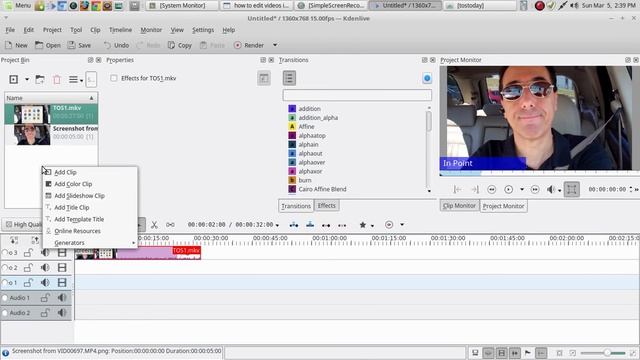Click the set zone in-point icon in monitor
Image resolution: width=640 pixels, height=360 pixels.
[458, 189]
